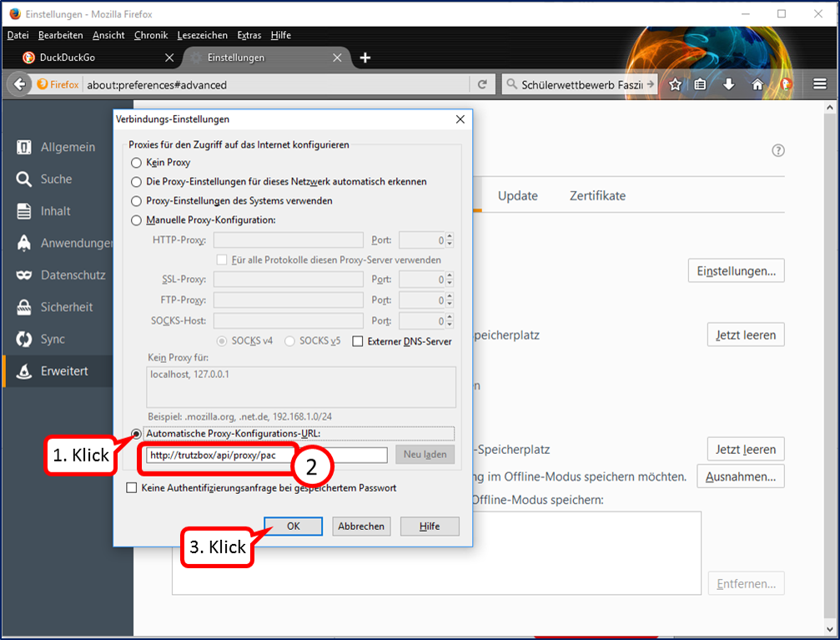840x640 pixels.
Task: Close the Verbindungs-Einstellungen dialog
Action: pos(460,119)
